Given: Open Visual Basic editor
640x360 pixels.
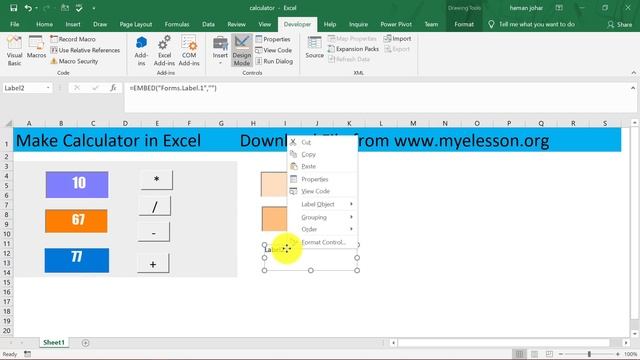Looking at the screenshot, I should (x=14, y=51).
